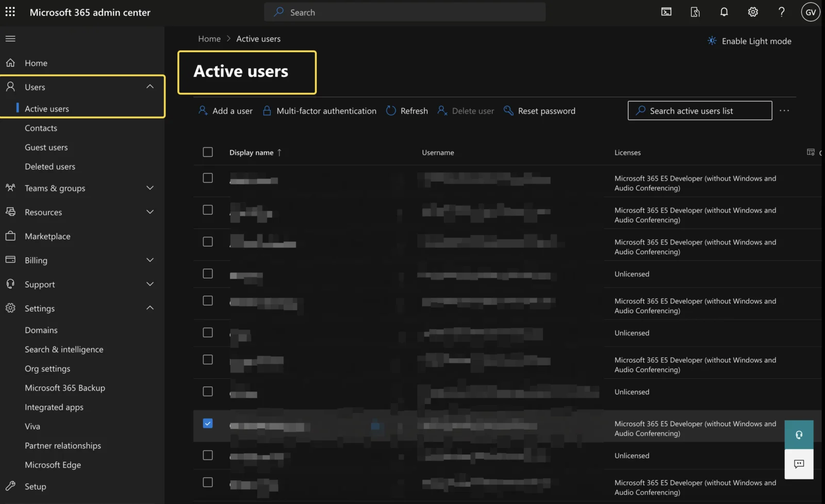The image size is (825, 504).
Task: Check the last user row checkbox
Action: click(x=208, y=482)
